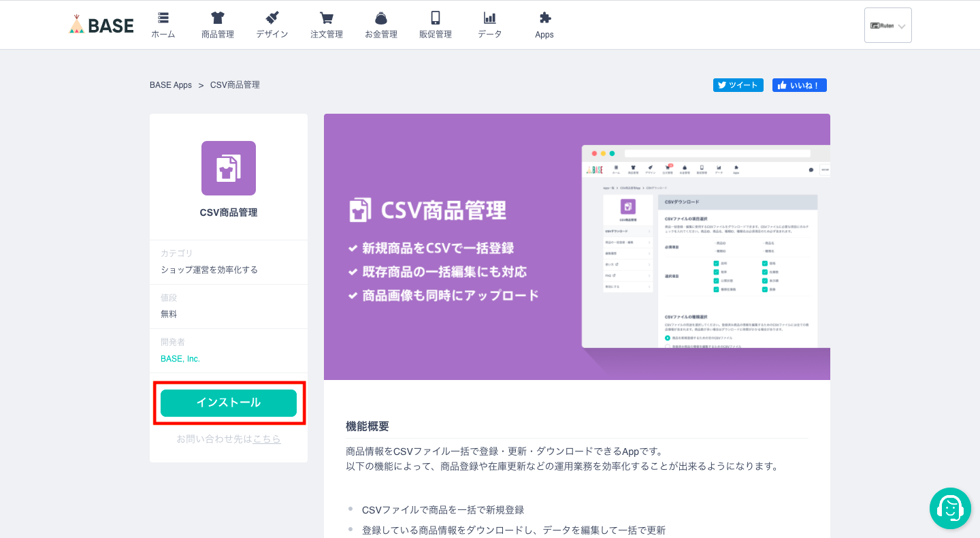Viewport: 980px width, 538px height.
Task: Click the BASE, Inc. developer link
Action: 180,359
